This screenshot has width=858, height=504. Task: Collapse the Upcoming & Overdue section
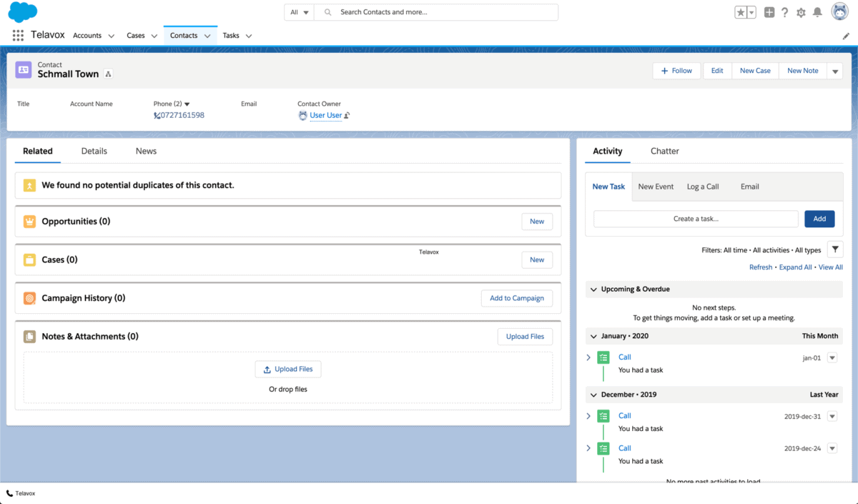click(x=593, y=290)
